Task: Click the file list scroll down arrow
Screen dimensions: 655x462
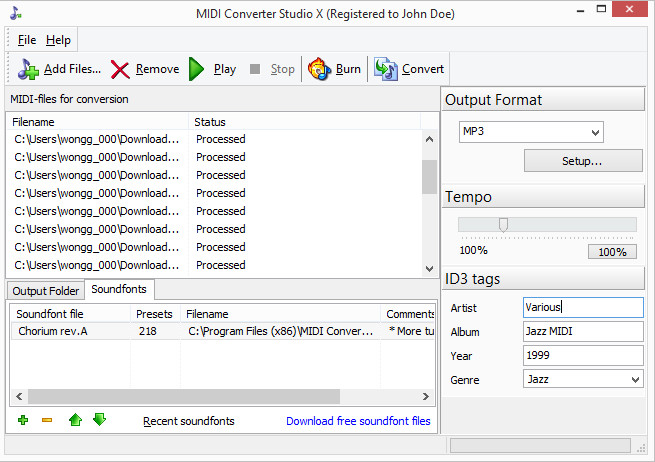Action: pos(429,269)
